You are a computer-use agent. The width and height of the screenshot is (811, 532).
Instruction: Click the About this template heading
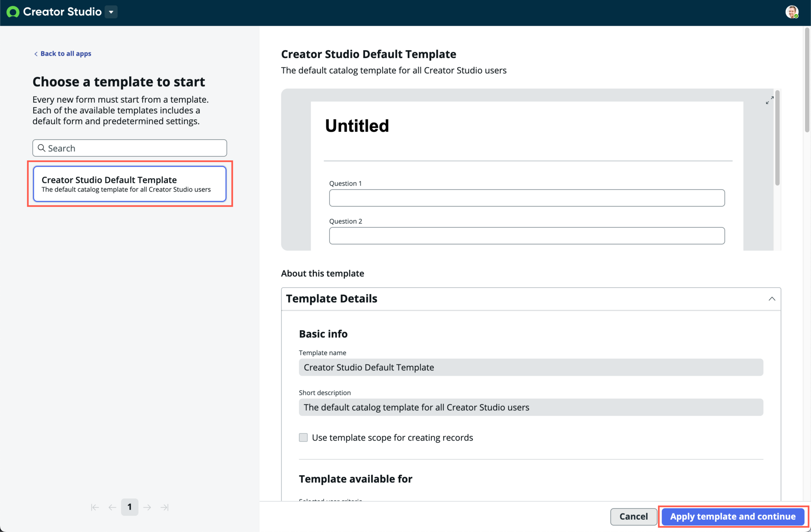pos(323,273)
